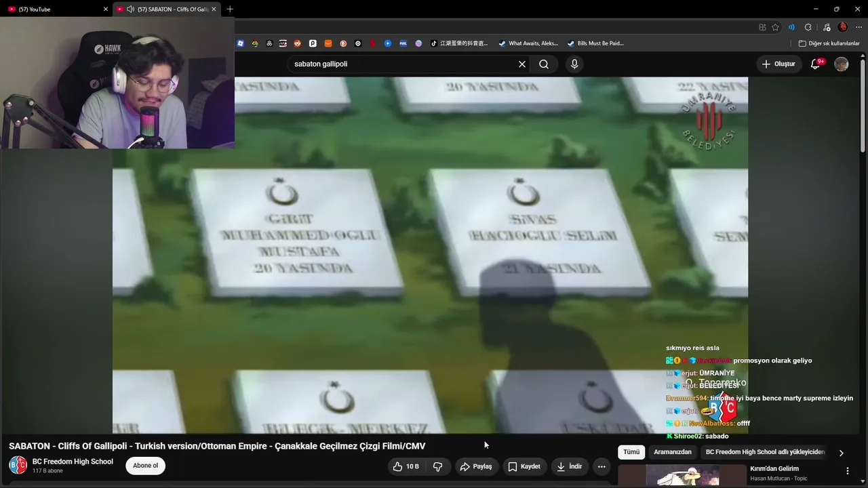Image resolution: width=868 pixels, height=488 pixels.
Task: Click the SABATON video title text
Action: 217,446
